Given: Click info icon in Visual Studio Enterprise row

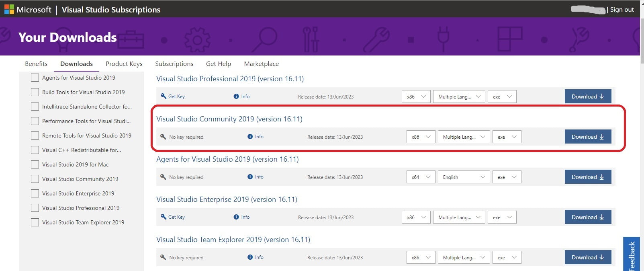Looking at the screenshot, I should point(236,217).
